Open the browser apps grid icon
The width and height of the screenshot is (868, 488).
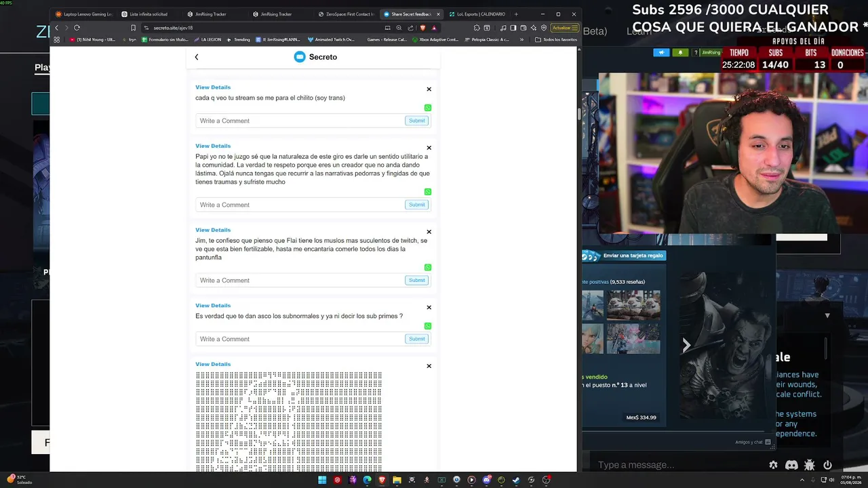click(57, 39)
